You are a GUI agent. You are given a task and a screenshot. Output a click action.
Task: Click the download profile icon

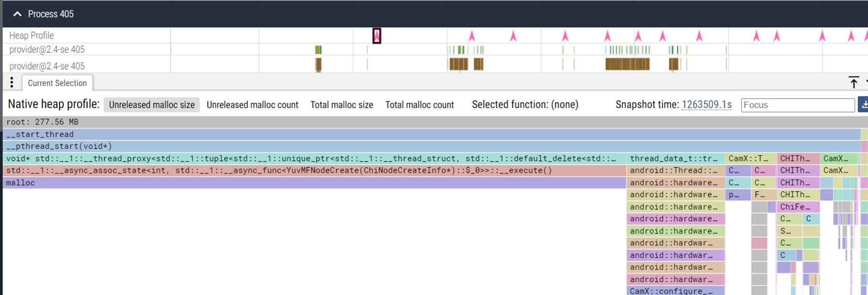[863, 105]
